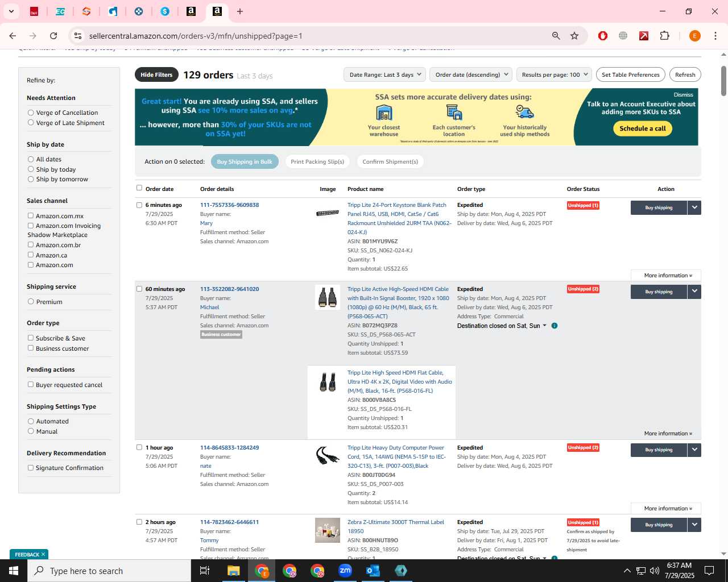Open Task View in the taskbar

[205, 571]
